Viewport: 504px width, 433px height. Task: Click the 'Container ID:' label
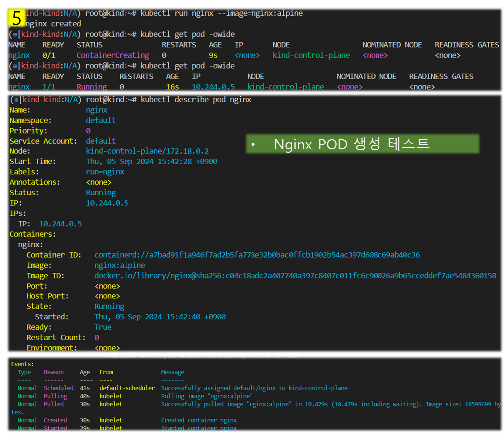click(x=54, y=255)
